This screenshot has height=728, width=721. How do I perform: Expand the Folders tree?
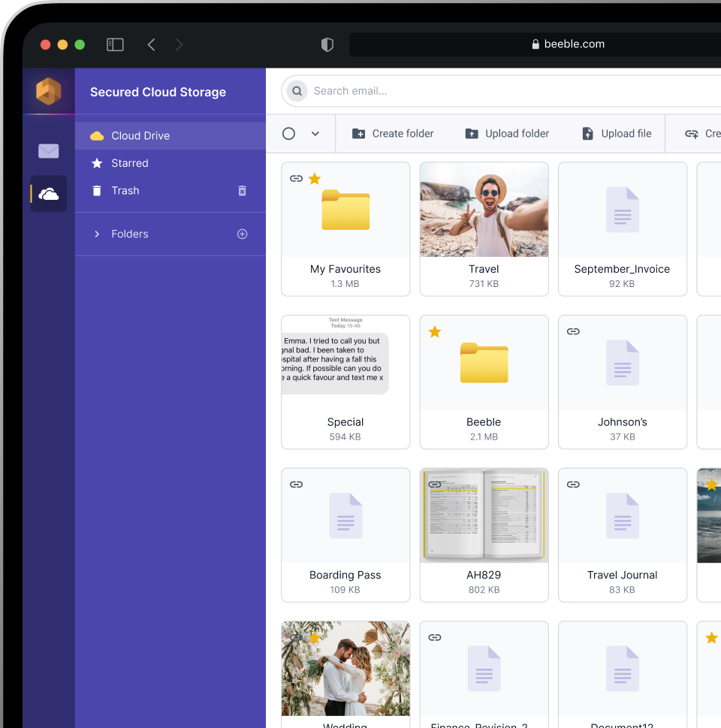pyautogui.click(x=97, y=234)
